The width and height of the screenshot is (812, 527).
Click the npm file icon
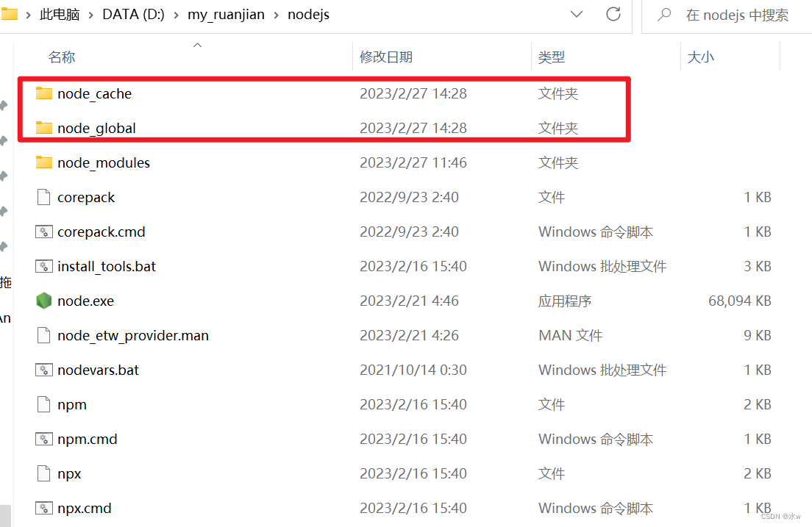point(44,404)
